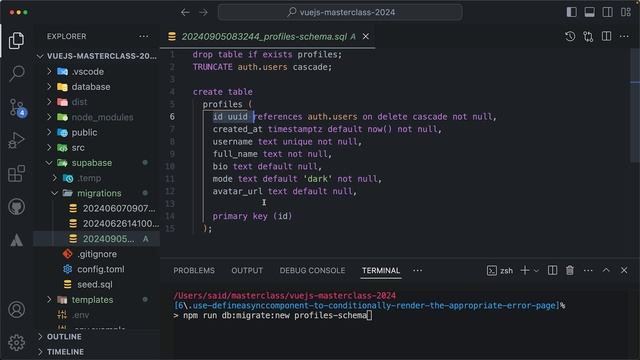Maximize the panel with the up chevron

(x=606, y=270)
